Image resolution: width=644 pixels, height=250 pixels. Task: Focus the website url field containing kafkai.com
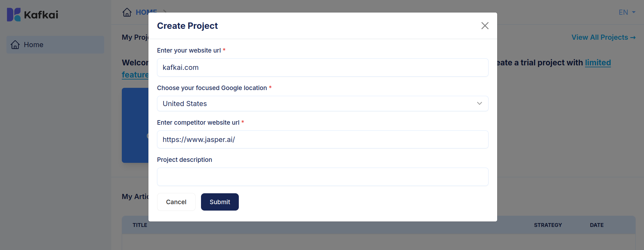(x=322, y=67)
